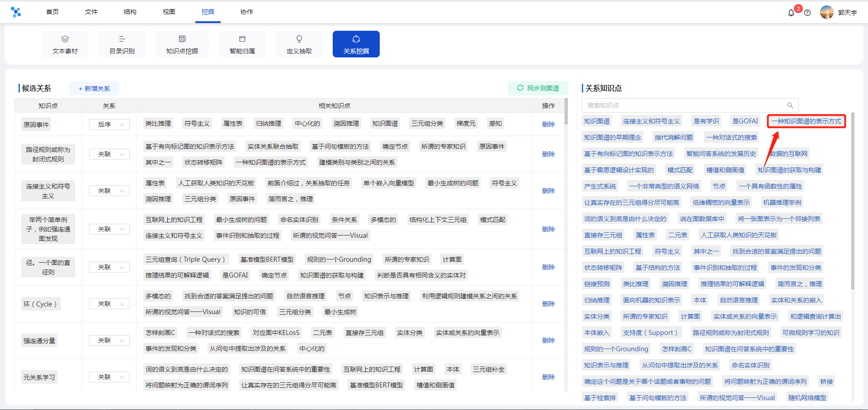Open the 协作 menu
Viewport: 868px width, 410px height.
247,12
